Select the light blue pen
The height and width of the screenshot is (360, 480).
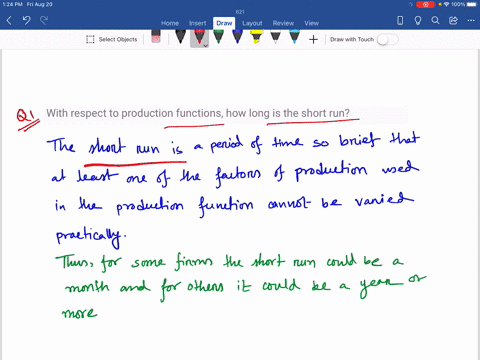point(294,37)
